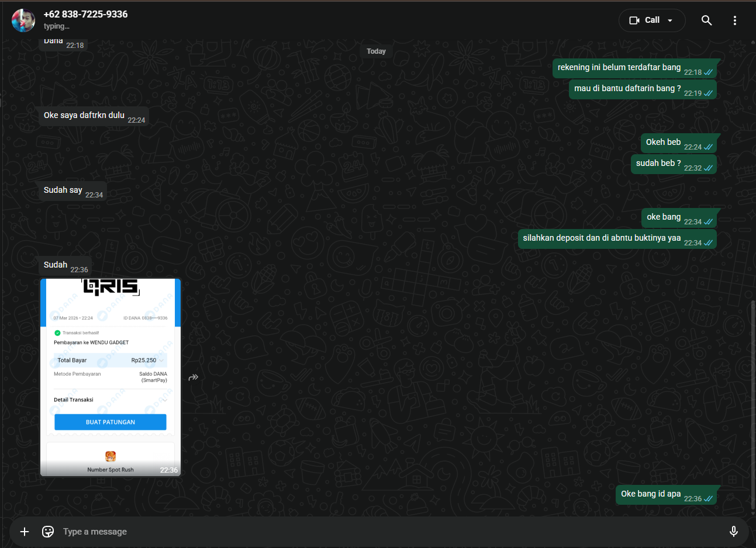Viewport: 756px width, 548px height.
Task: Click the "typing…" status under contact number
Action: click(57, 26)
